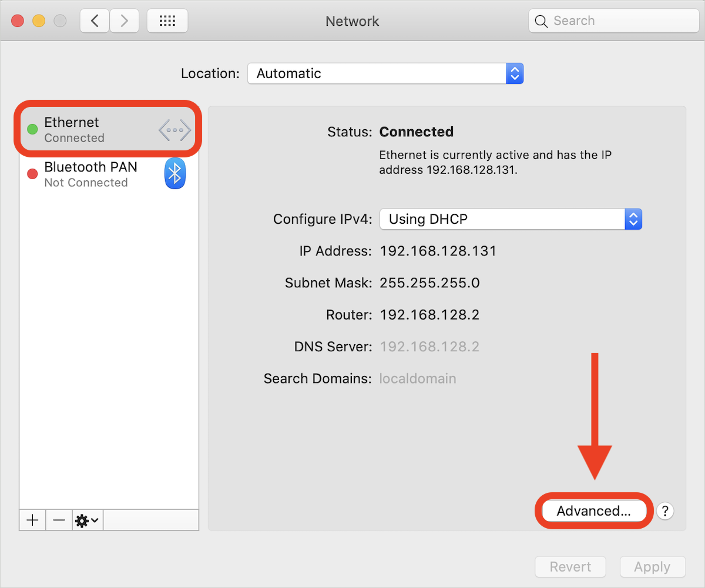Open the Location dropdown

pos(385,73)
